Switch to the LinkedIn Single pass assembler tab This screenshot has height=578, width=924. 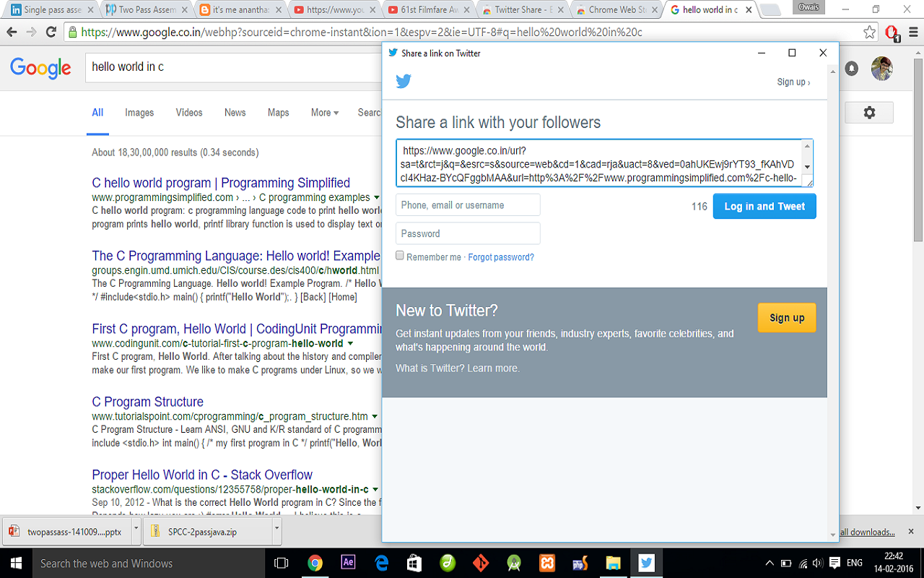coord(51,10)
